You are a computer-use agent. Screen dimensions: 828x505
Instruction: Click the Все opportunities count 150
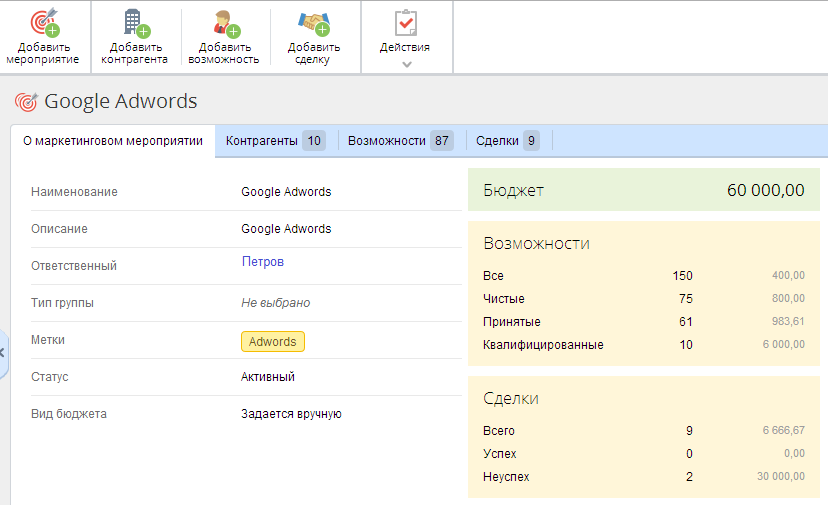click(682, 276)
